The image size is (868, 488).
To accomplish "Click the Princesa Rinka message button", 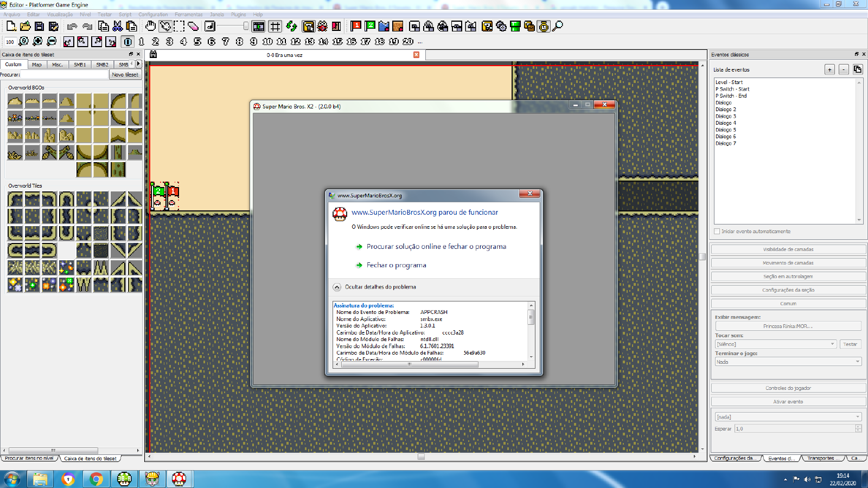I will click(788, 326).
